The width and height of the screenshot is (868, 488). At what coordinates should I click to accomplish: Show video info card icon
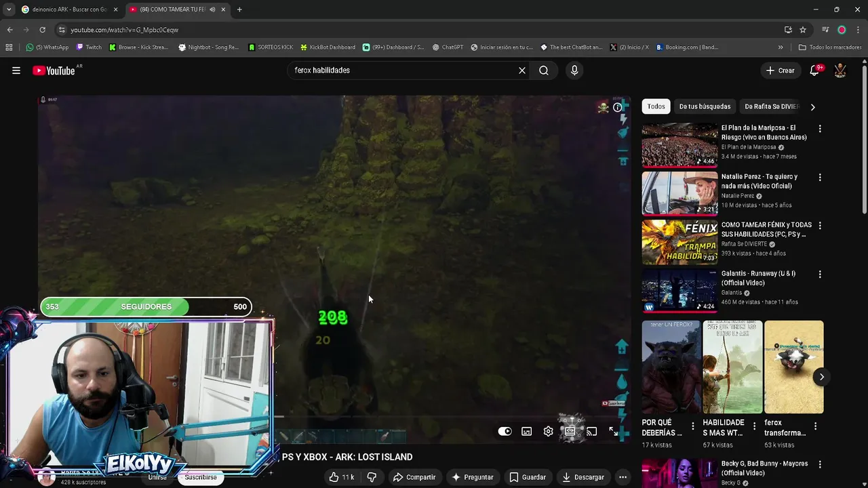tap(618, 107)
